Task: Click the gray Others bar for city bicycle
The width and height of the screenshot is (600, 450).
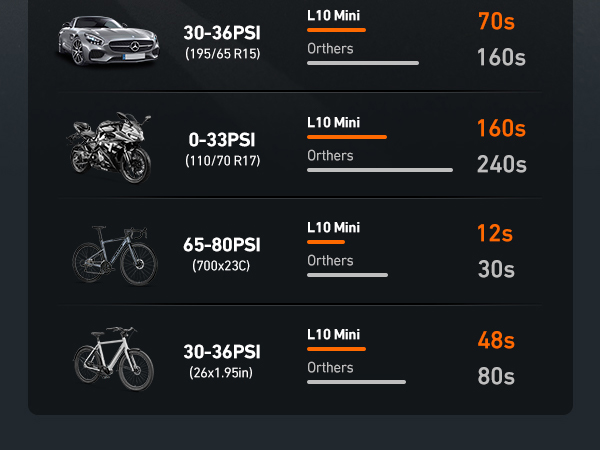Action: [x=356, y=382]
